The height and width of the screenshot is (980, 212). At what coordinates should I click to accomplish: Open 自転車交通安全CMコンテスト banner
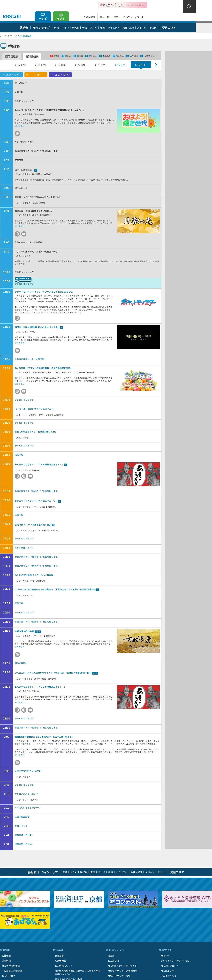[133, 899]
